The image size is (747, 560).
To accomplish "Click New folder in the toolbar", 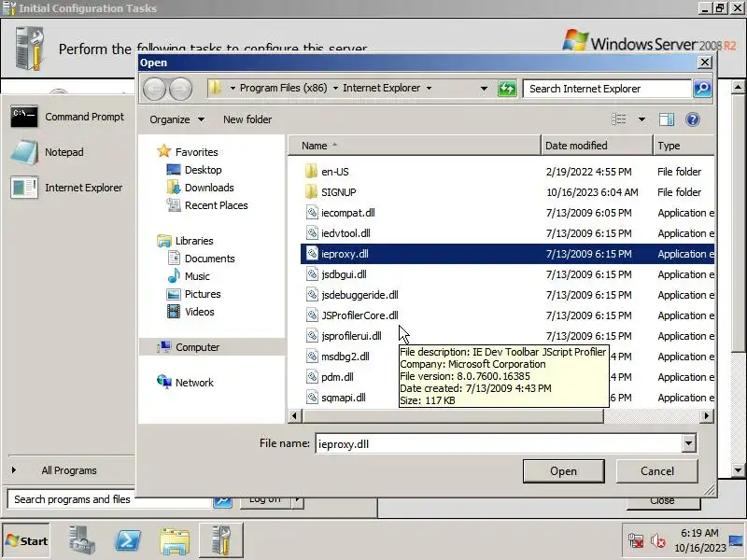I will click(x=247, y=119).
